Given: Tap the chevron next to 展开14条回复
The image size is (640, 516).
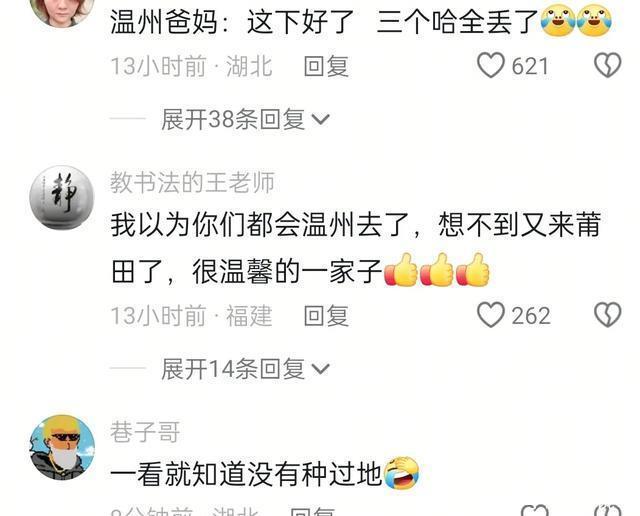Looking at the screenshot, I should pyautogui.click(x=320, y=369).
